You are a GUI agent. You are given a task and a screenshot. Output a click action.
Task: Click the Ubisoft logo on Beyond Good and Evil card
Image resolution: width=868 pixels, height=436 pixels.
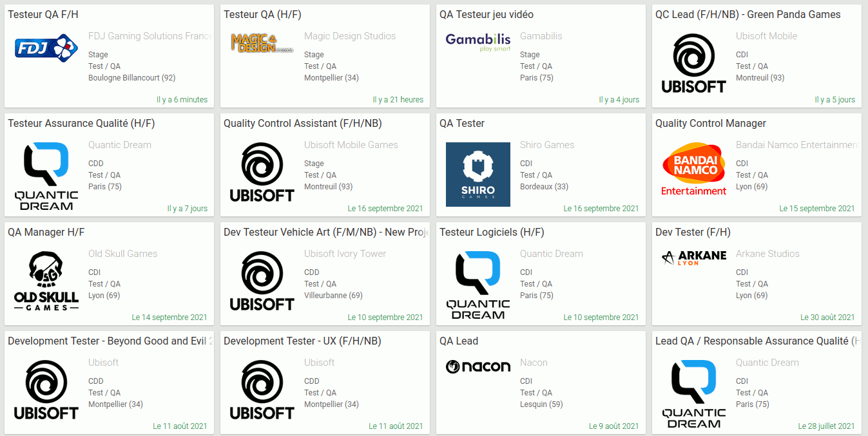tap(46, 390)
